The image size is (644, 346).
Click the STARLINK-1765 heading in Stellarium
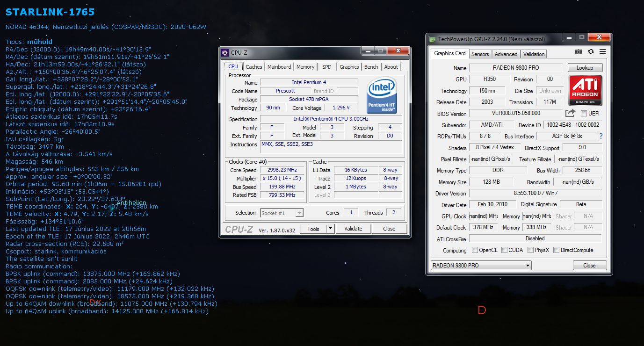[x=50, y=12]
